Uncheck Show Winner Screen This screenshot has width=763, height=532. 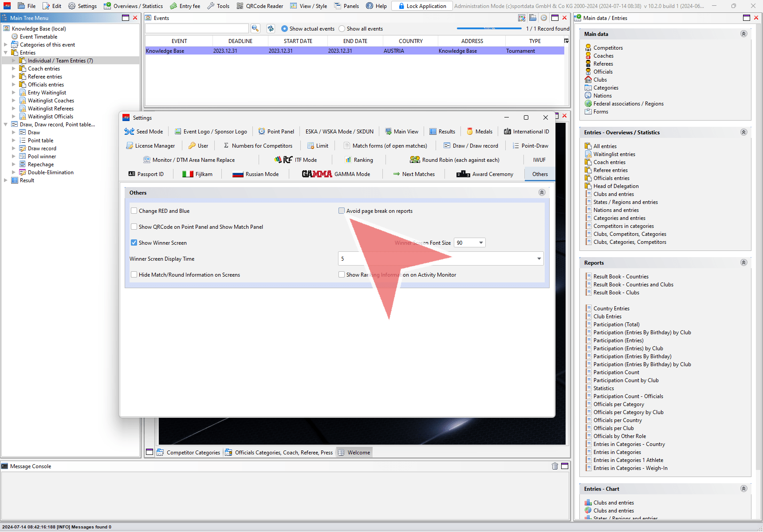(x=134, y=243)
